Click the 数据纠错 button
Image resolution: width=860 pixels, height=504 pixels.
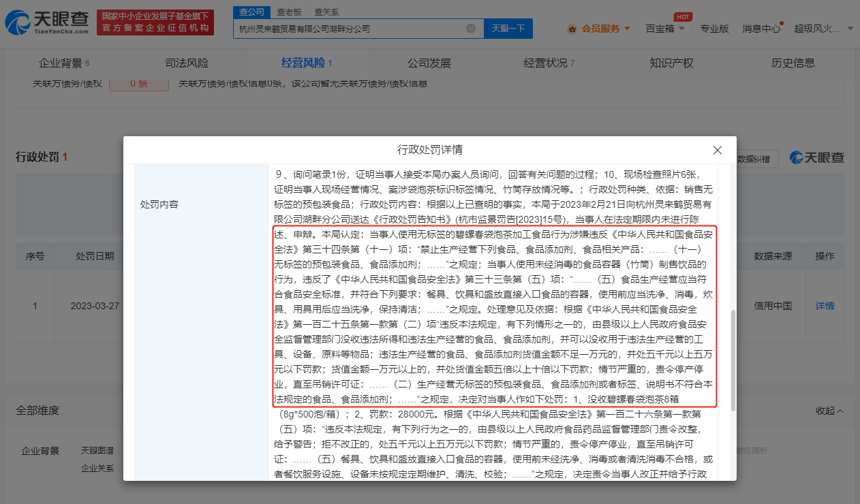(752, 158)
